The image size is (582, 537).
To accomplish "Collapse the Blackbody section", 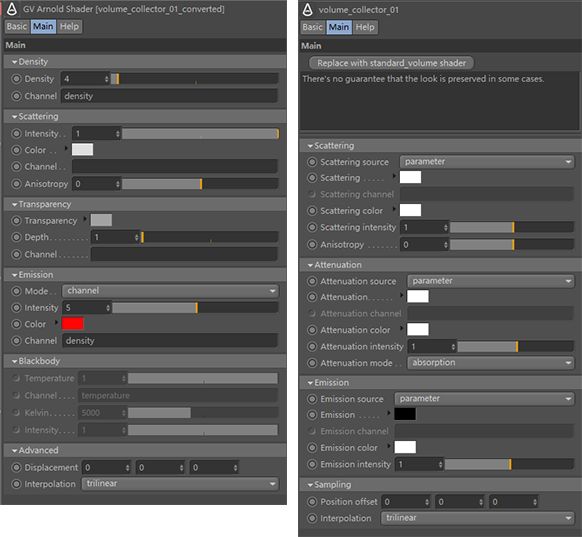I will coord(14,361).
